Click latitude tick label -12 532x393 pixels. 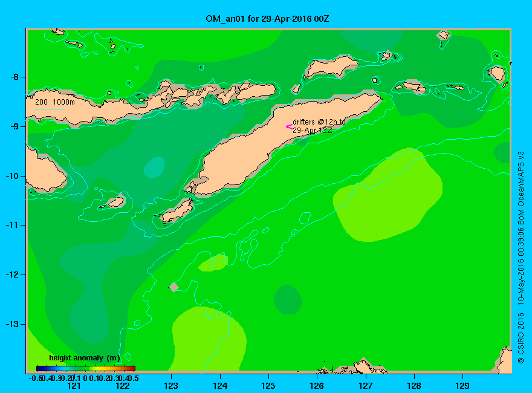[x=12, y=274]
